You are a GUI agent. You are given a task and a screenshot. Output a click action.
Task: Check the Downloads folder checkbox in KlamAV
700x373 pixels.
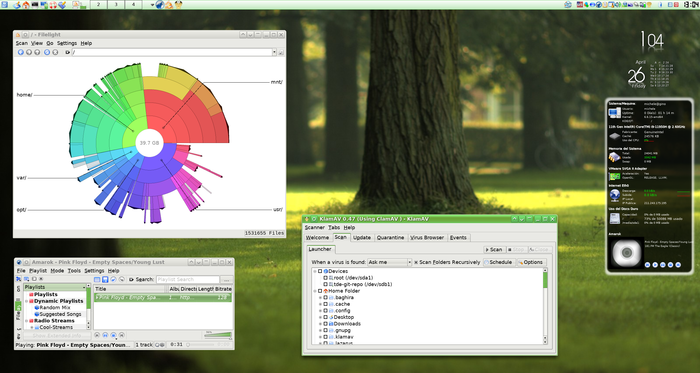(325, 323)
